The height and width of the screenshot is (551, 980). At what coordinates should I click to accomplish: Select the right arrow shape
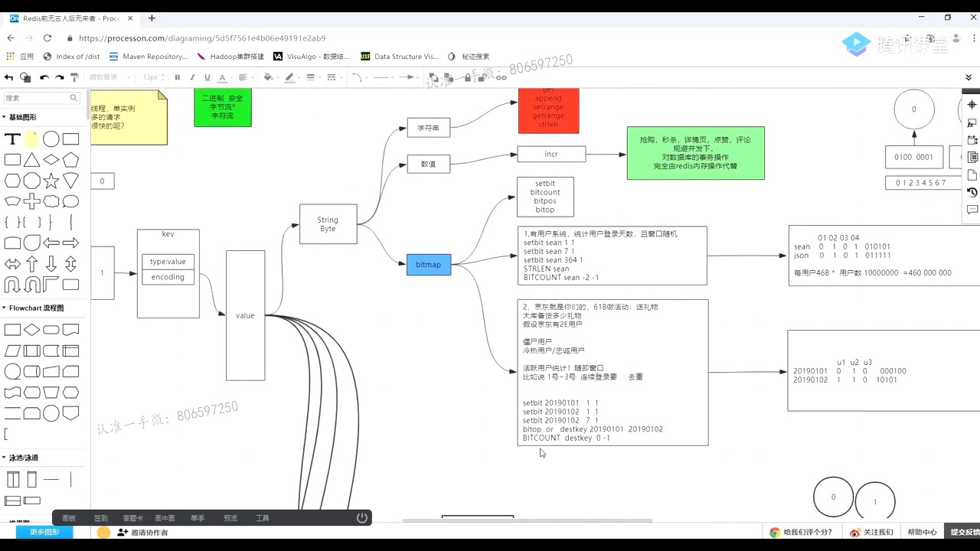coord(70,243)
